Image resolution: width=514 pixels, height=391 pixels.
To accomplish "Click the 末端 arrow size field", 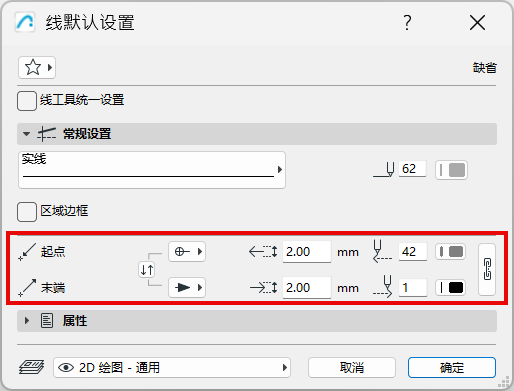I will click(307, 288).
